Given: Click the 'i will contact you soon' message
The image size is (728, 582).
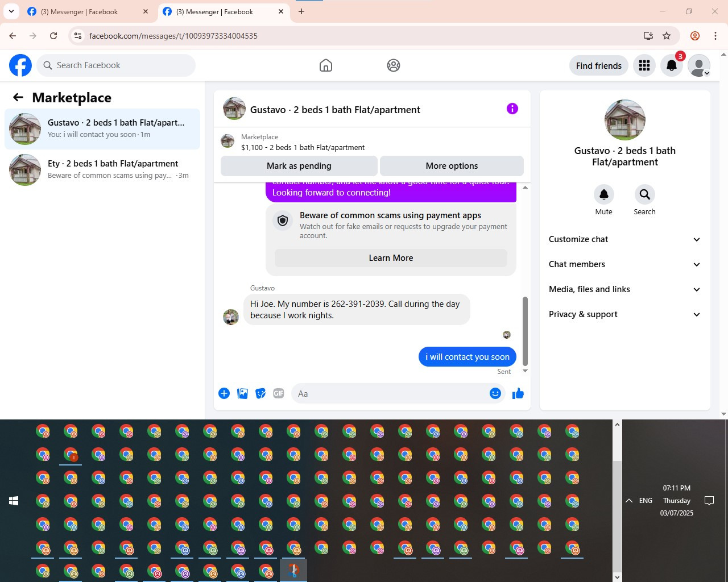Looking at the screenshot, I should point(468,357).
